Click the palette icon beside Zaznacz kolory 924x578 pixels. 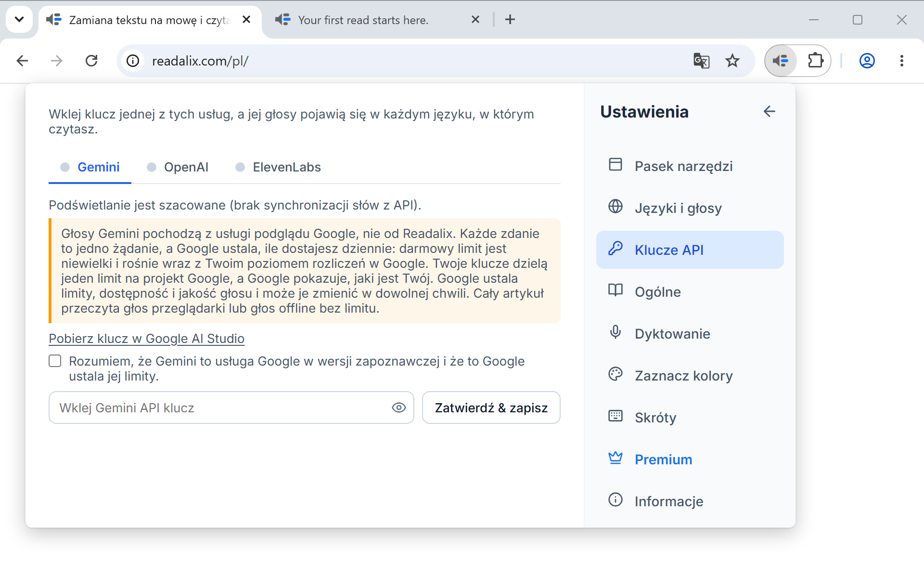click(616, 374)
